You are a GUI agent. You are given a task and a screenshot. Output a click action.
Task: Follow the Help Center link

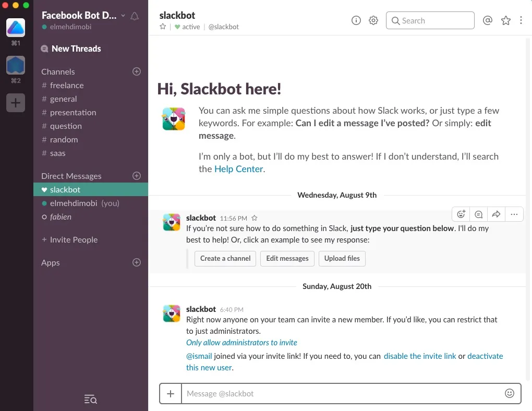pos(238,169)
